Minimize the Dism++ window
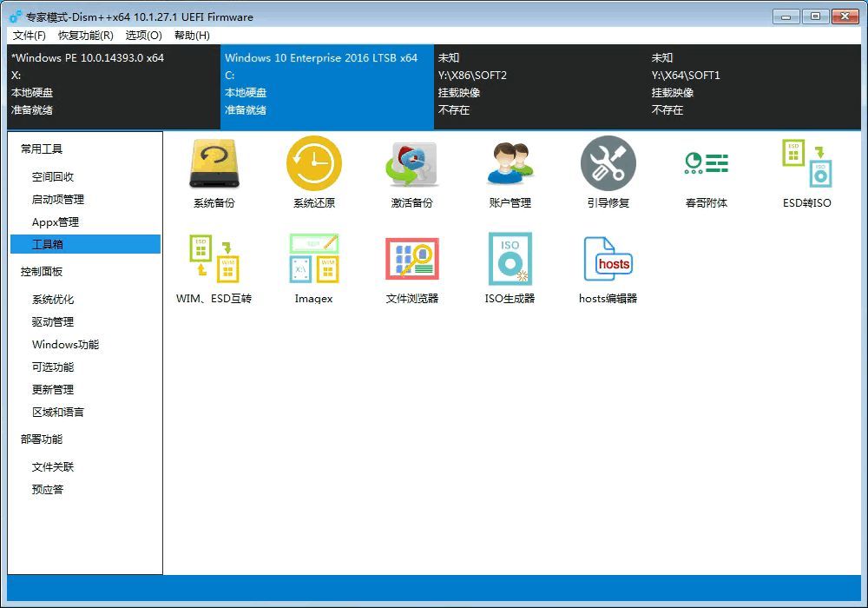This screenshot has height=608, width=868. click(x=786, y=17)
